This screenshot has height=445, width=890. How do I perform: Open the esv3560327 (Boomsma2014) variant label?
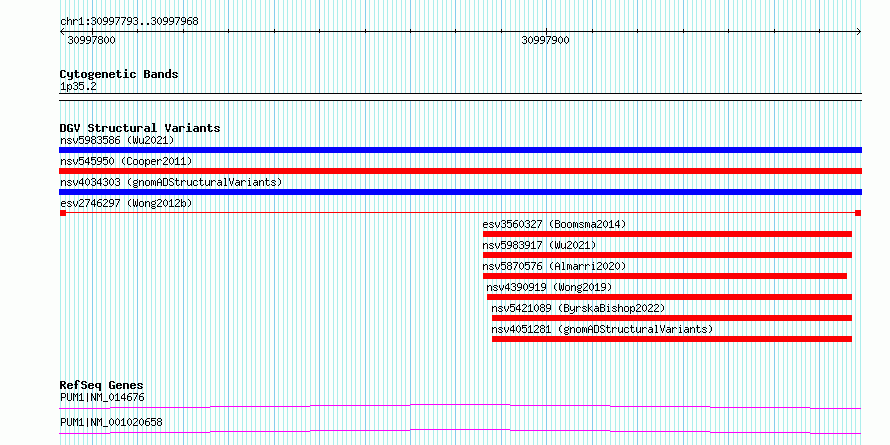(x=555, y=224)
